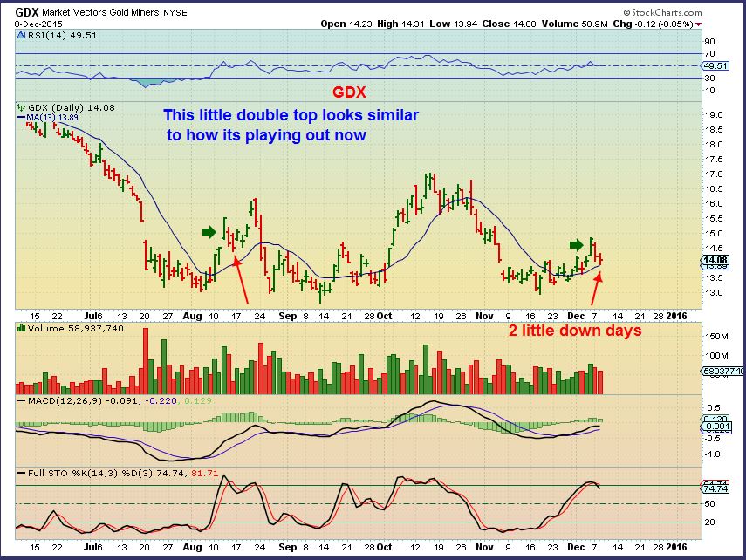Image resolution: width=746 pixels, height=560 pixels.
Task: Click the 13.0 price axis label
Action: pos(714,292)
